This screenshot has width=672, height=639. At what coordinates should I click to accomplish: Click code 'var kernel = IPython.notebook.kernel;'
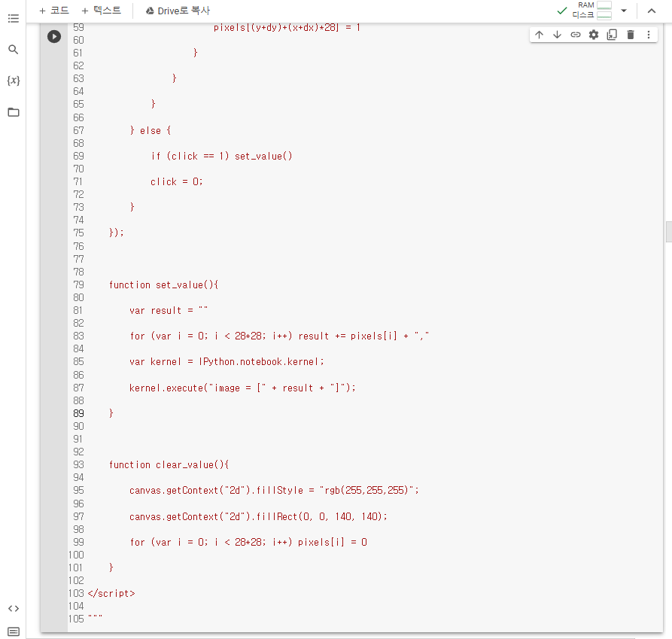click(227, 362)
